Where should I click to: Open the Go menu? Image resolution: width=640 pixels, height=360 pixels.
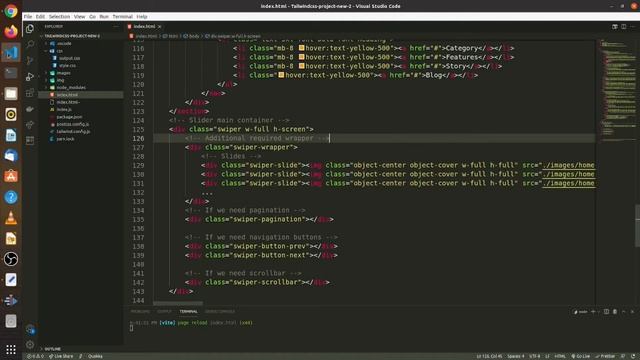point(93,17)
